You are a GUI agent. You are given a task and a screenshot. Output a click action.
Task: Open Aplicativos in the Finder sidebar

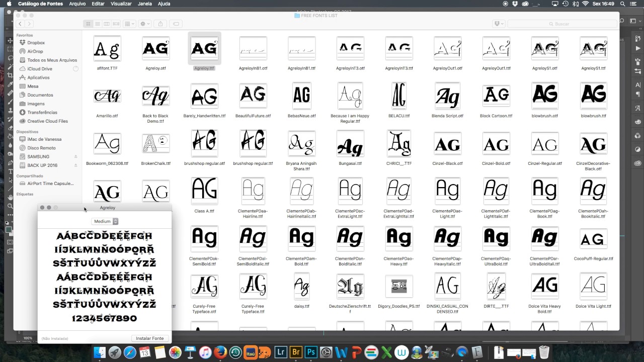pyautogui.click(x=38, y=77)
